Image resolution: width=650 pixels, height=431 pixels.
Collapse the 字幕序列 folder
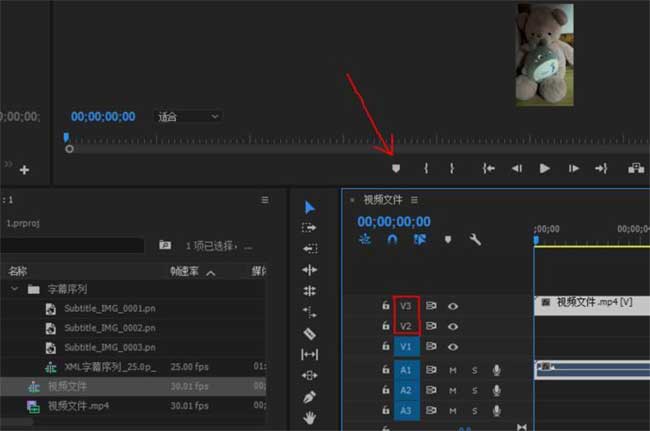(14, 289)
